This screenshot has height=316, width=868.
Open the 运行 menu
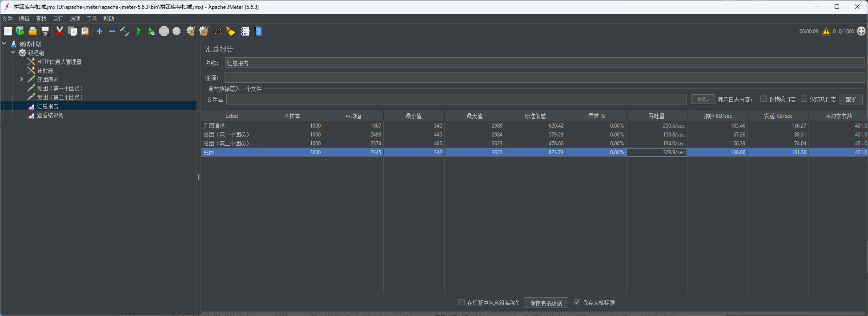[x=58, y=19]
